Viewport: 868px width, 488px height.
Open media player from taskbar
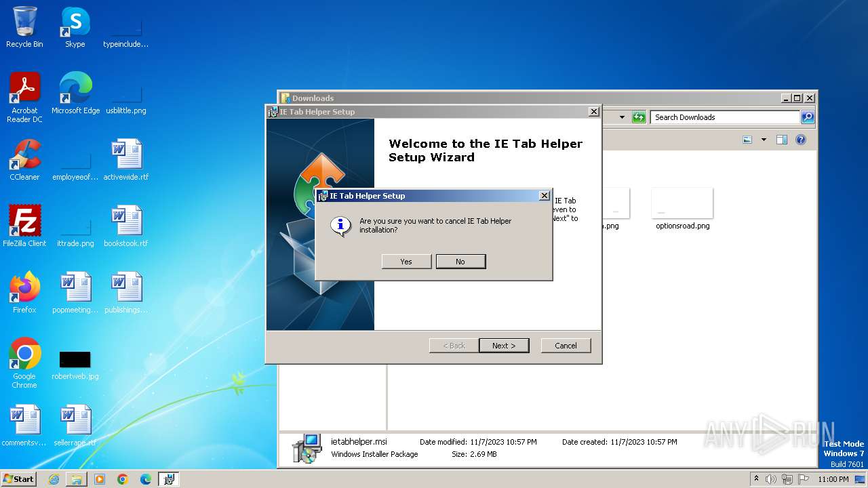tap(100, 479)
